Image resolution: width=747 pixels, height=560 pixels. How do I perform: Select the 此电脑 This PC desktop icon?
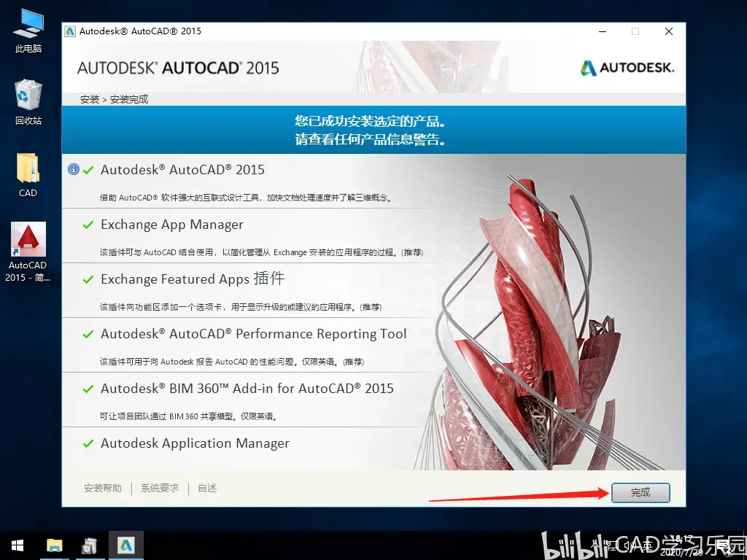(x=28, y=31)
